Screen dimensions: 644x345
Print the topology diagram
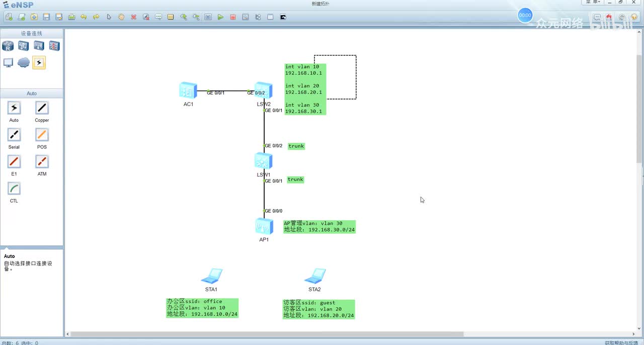(71, 17)
